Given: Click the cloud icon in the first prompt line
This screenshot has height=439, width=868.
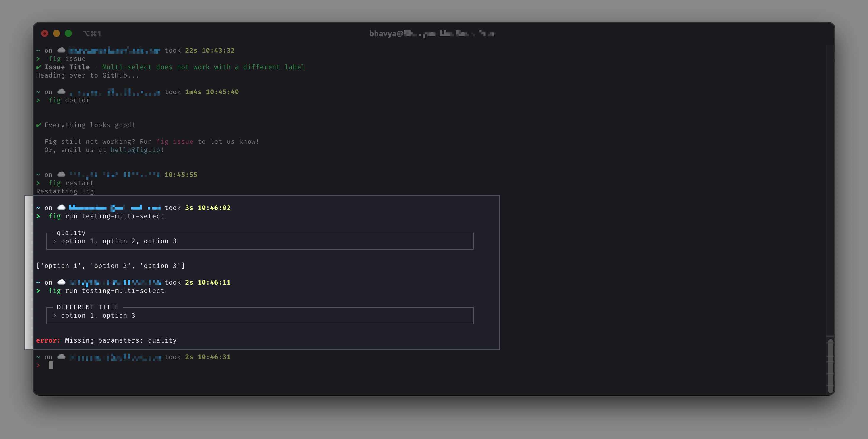Looking at the screenshot, I should click(61, 50).
